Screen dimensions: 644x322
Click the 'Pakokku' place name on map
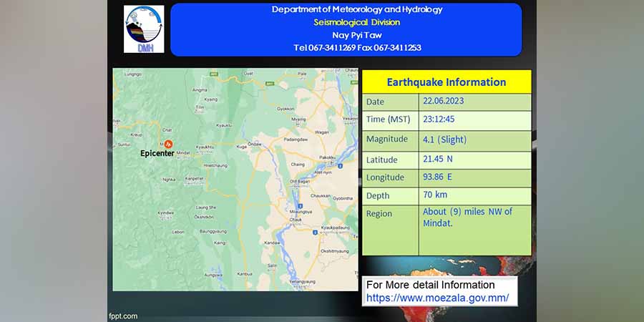[328, 157]
